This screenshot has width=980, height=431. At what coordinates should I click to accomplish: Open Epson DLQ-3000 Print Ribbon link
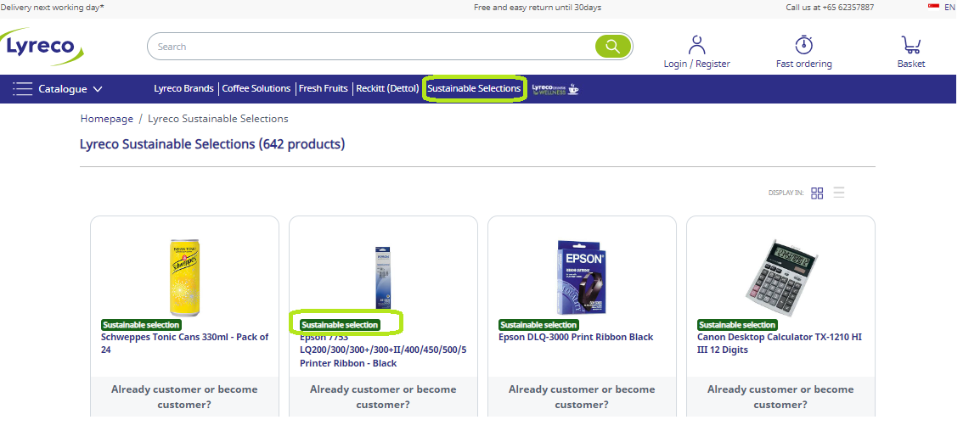(576, 337)
